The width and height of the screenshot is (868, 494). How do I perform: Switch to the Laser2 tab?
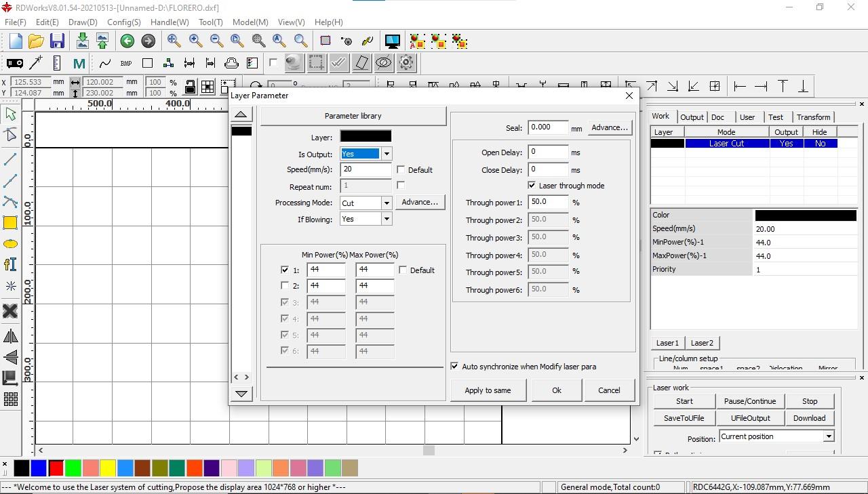(x=702, y=343)
